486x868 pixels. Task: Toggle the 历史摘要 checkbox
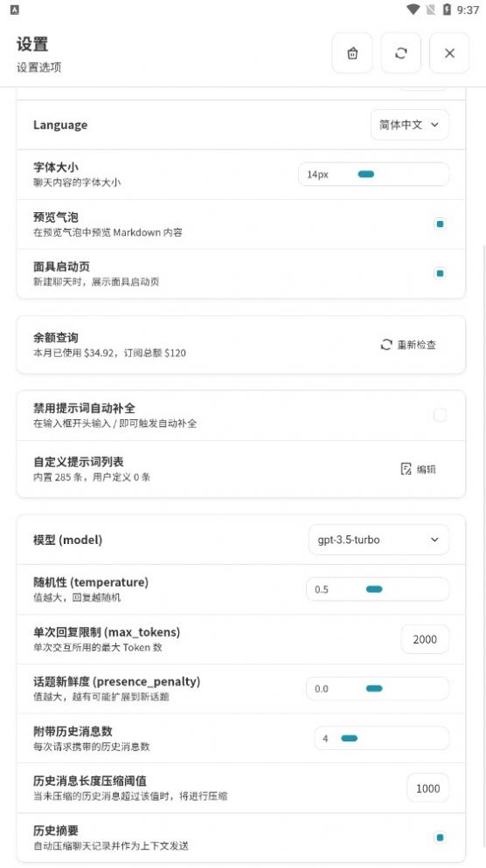click(440, 837)
